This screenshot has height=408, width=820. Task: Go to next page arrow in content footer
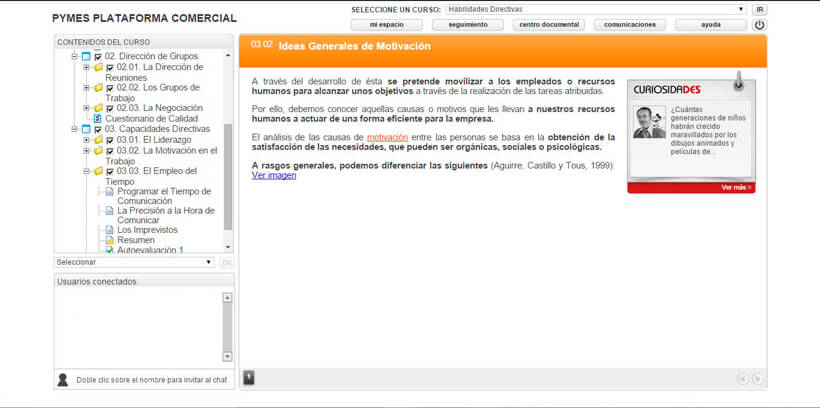coord(758,379)
